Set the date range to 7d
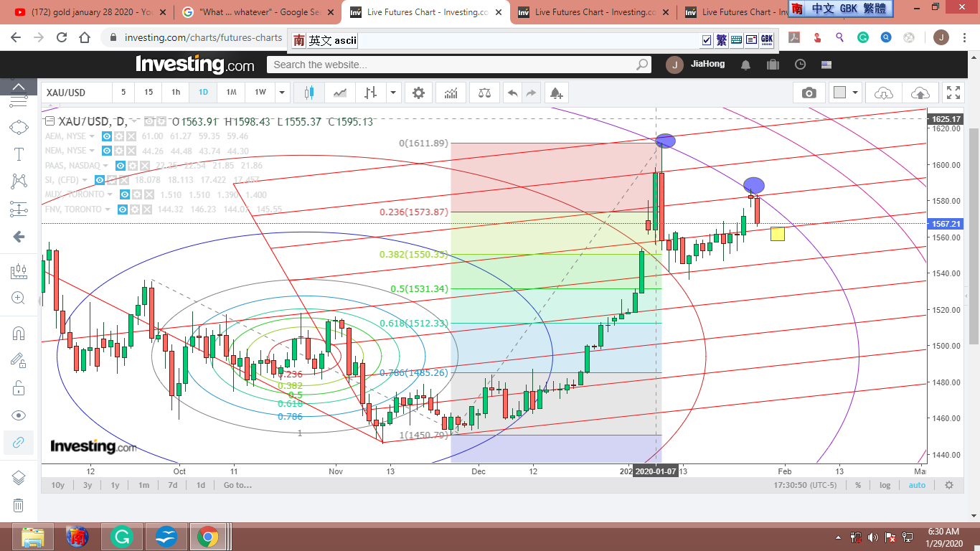The height and width of the screenshot is (551, 980). [172, 485]
